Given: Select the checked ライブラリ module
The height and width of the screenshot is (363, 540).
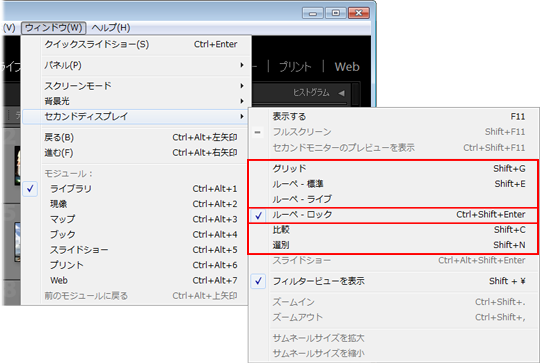Looking at the screenshot, I should [136, 189].
